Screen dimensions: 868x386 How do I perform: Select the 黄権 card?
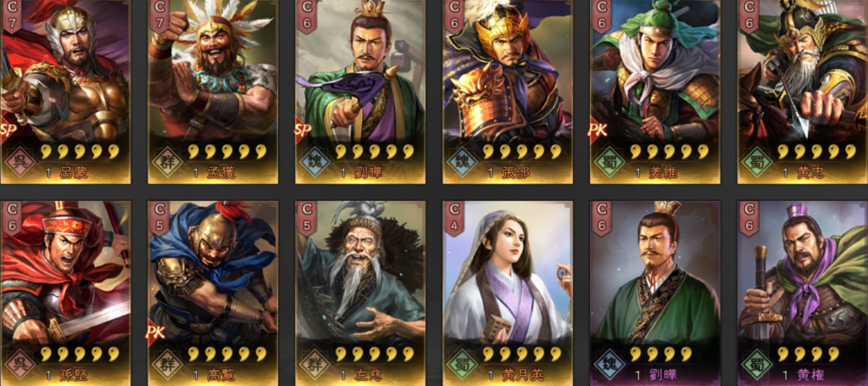coord(802,294)
